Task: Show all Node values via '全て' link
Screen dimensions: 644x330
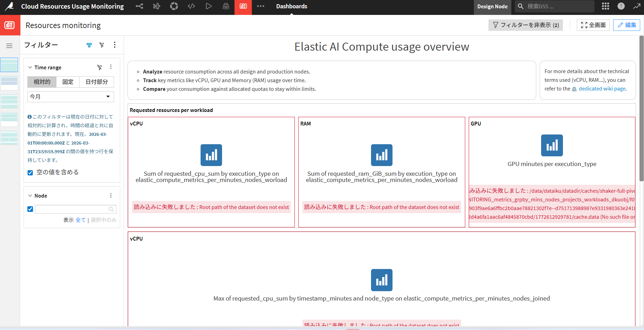Action: click(x=80, y=220)
